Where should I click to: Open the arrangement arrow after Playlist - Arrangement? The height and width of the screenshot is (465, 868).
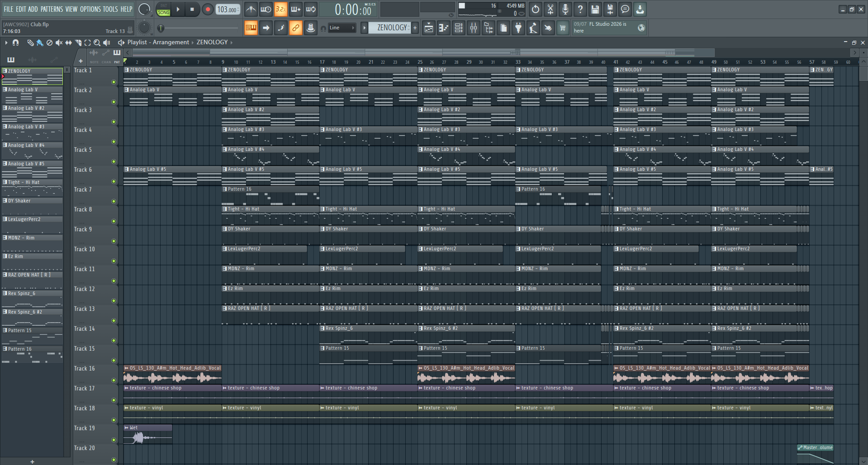[192, 42]
